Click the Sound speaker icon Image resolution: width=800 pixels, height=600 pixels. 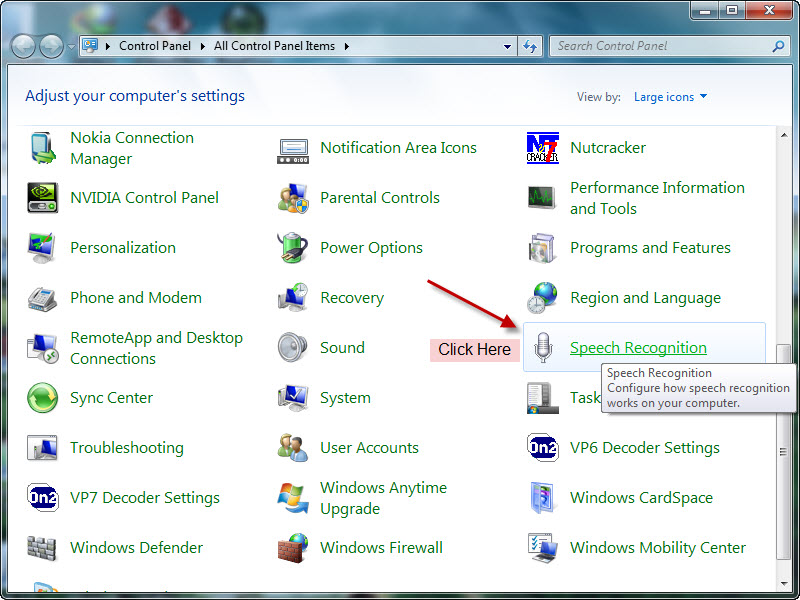[292, 347]
